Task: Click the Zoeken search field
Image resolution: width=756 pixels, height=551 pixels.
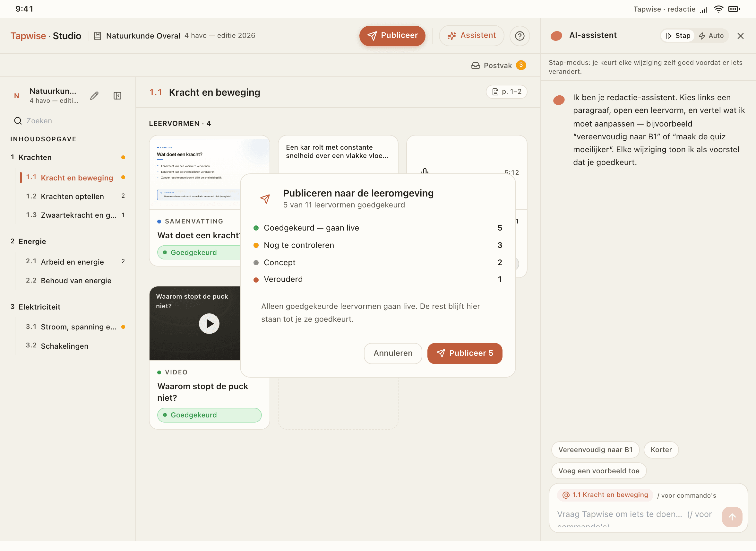Action: (68, 121)
